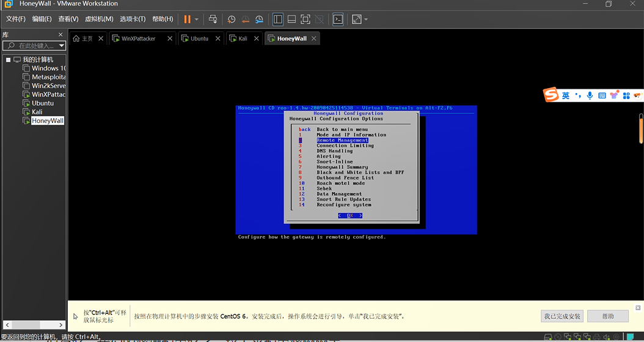Pause the virtual machine with the orange button
The height and width of the screenshot is (342, 644).
[187, 20]
